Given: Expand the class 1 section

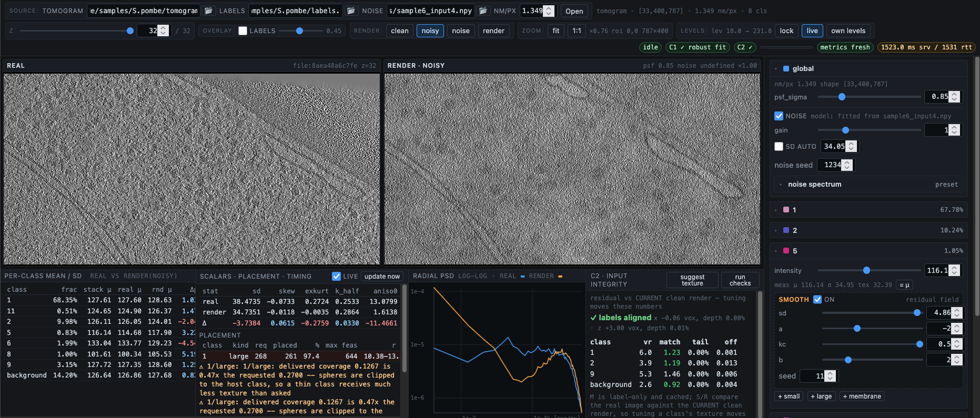Looking at the screenshot, I should 776,210.
